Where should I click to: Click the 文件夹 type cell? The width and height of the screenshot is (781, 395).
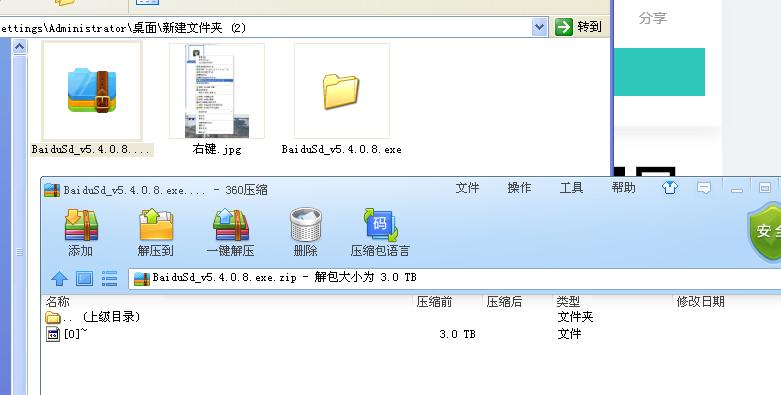[x=575, y=317]
